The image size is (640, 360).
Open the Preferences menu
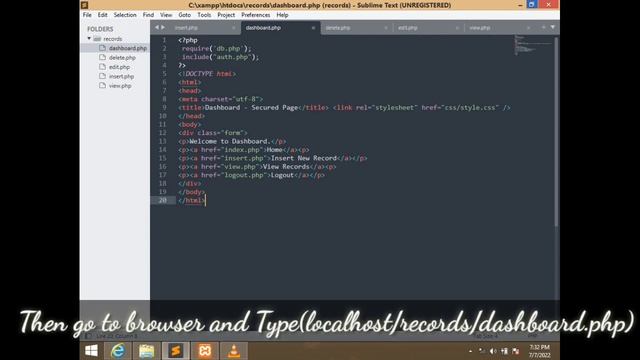tap(256, 15)
